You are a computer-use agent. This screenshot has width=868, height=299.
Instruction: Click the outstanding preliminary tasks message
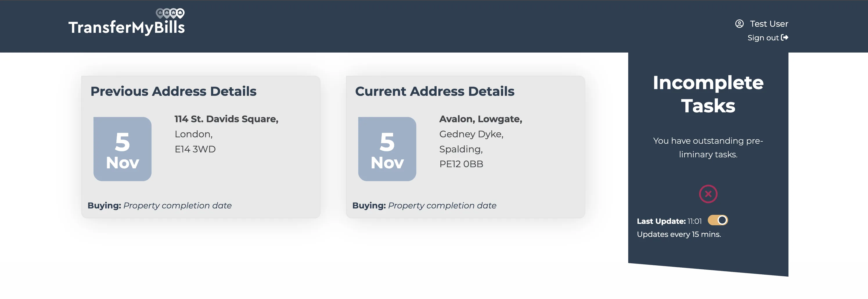(x=708, y=148)
